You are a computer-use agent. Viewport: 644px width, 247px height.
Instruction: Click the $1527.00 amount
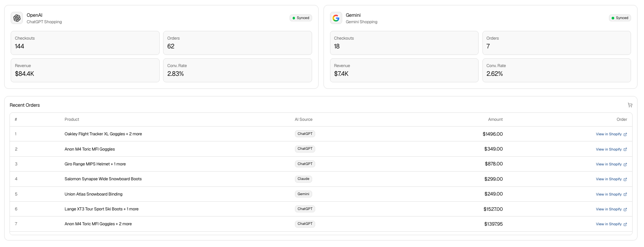pyautogui.click(x=493, y=209)
